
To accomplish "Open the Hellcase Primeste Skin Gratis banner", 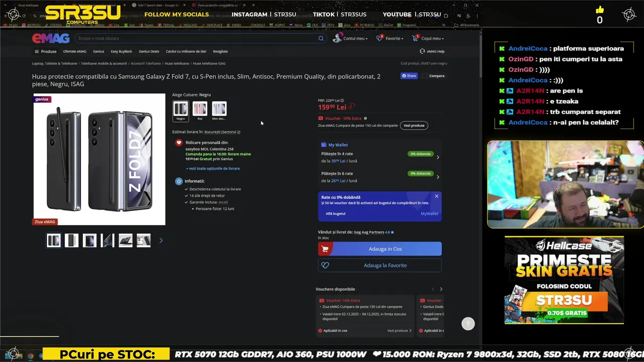I will click(564, 281).
